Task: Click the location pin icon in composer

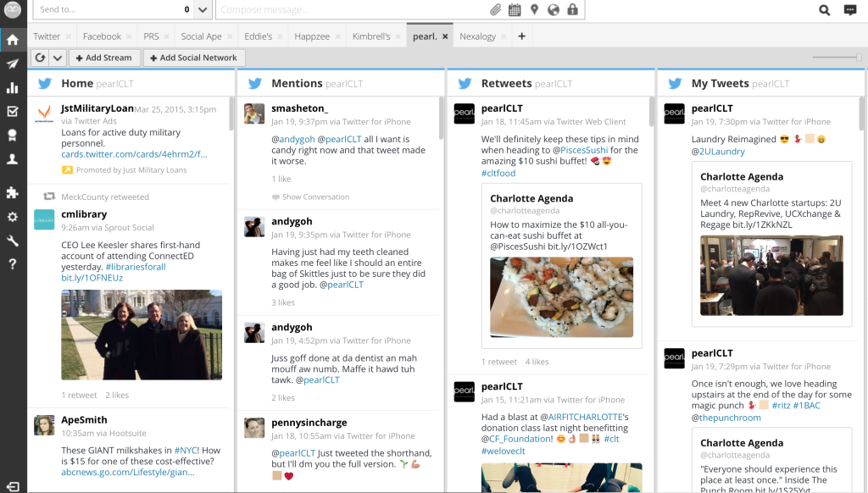Action: [534, 9]
